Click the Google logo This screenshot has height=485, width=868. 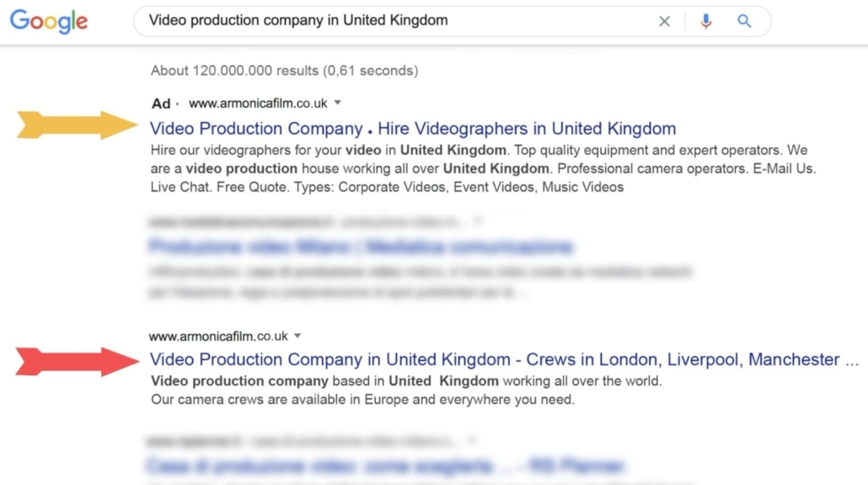point(49,22)
